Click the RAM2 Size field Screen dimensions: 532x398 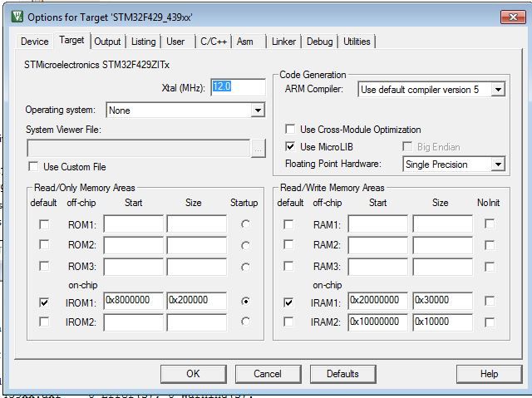(443, 245)
